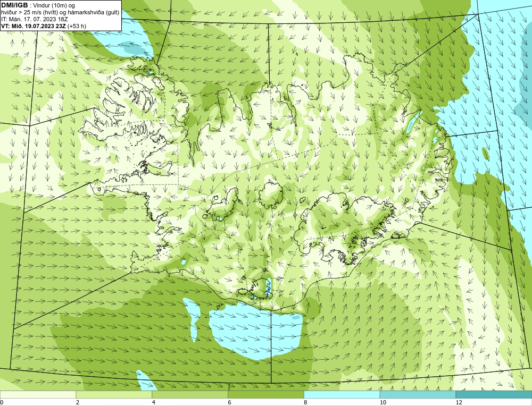Click the 8–10 m/s legend color swatch

click(342, 395)
